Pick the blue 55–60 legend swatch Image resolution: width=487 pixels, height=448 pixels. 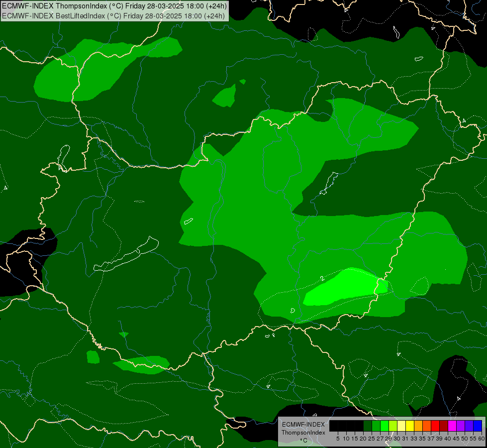(x=478, y=426)
